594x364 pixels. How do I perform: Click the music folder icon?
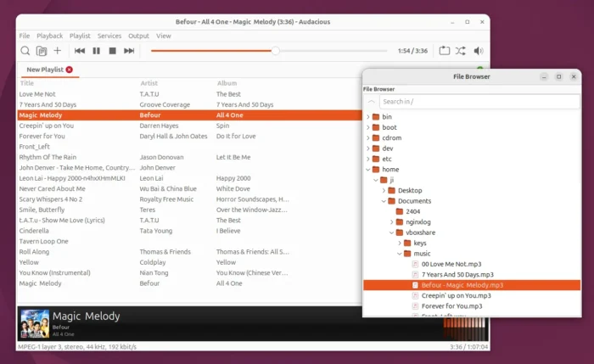407,254
